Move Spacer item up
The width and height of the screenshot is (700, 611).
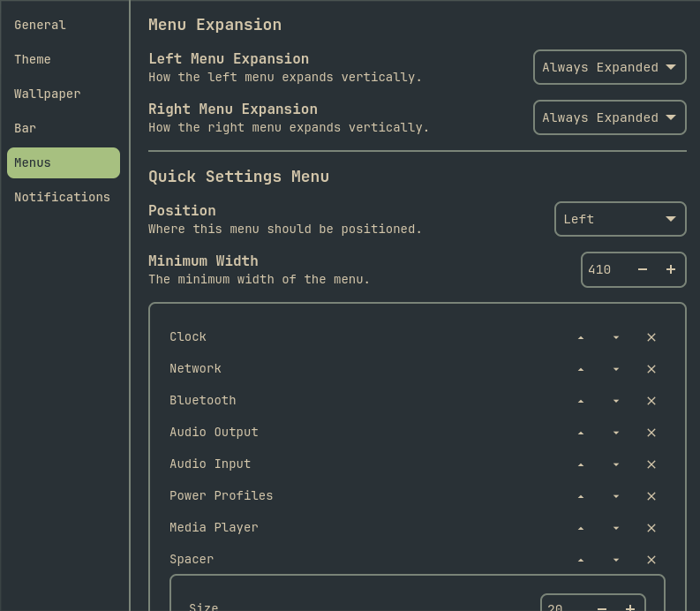click(581, 560)
